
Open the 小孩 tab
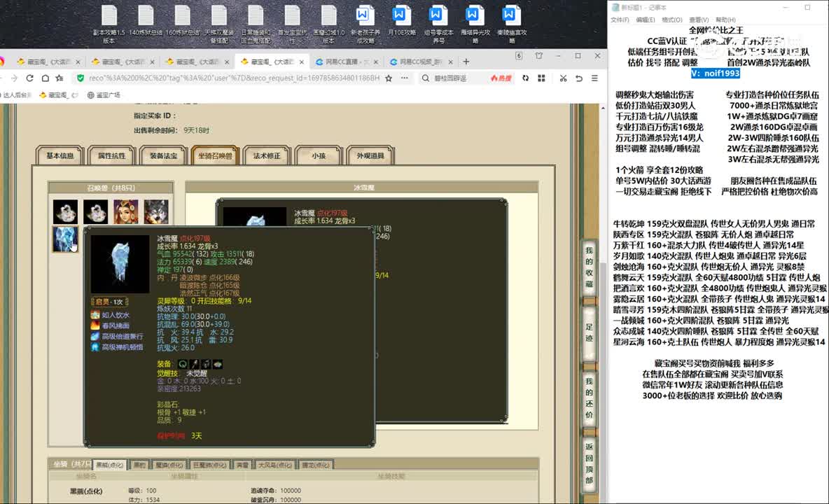pyautogui.click(x=319, y=156)
